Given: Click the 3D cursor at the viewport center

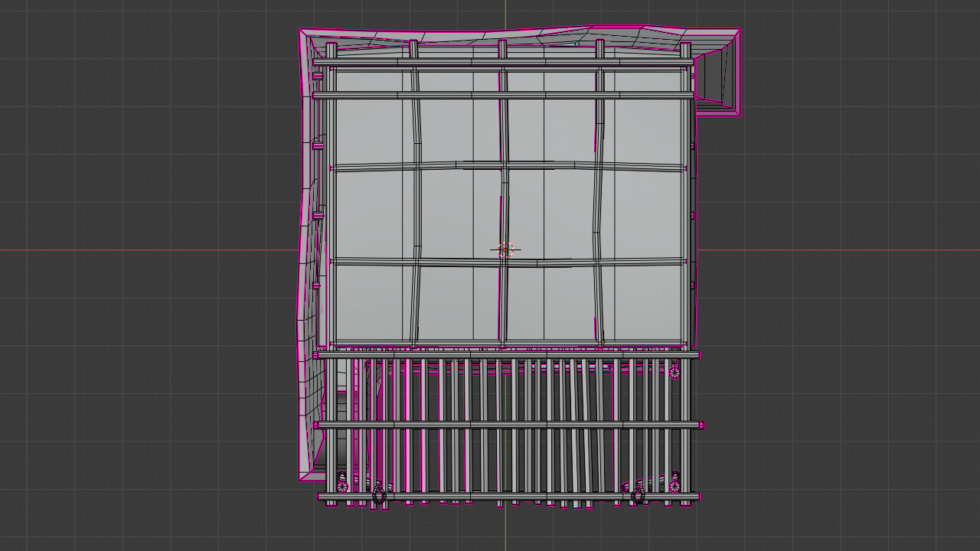Looking at the screenshot, I should click(505, 249).
